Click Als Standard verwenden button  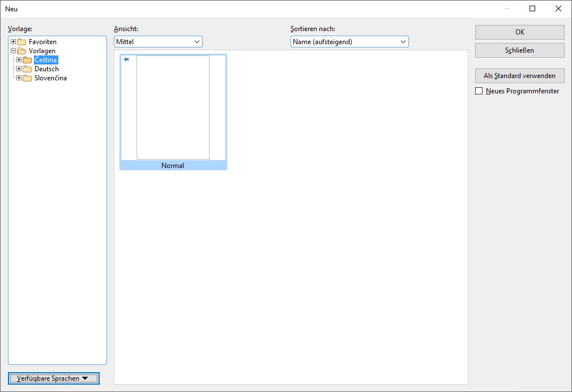[519, 76]
